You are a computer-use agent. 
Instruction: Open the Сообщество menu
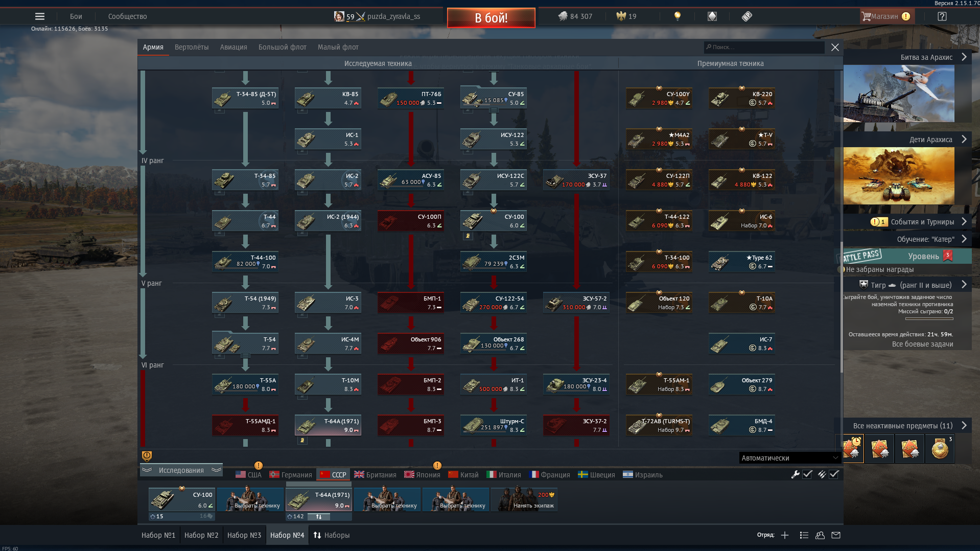[x=127, y=16]
